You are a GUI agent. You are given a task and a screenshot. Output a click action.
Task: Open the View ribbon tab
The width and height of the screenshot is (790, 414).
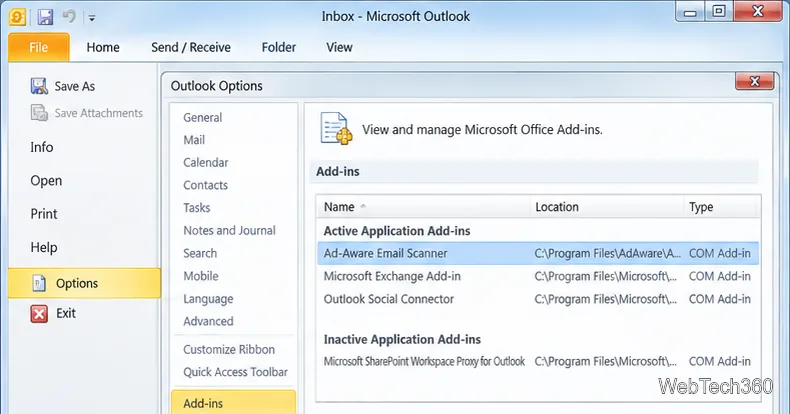pyautogui.click(x=339, y=47)
